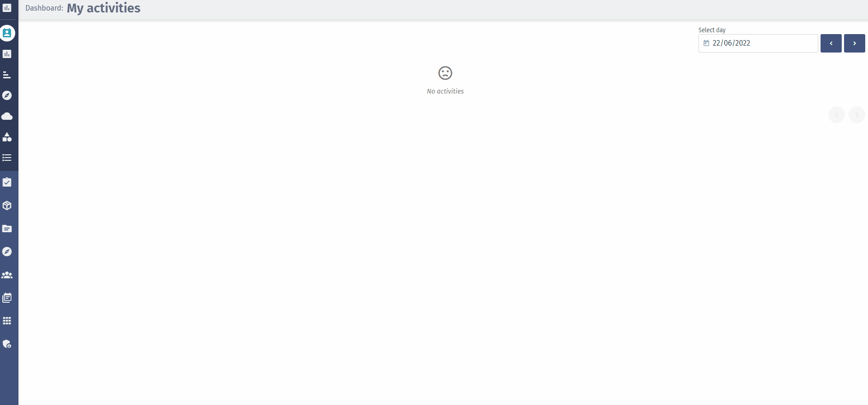Click the lower compass icon in sidebar

(x=7, y=252)
